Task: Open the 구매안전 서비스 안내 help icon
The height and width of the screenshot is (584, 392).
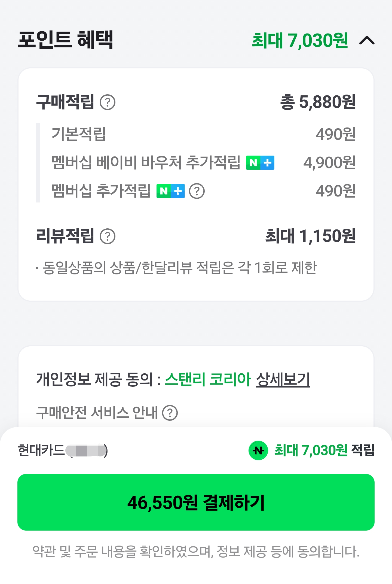Action: (170, 413)
